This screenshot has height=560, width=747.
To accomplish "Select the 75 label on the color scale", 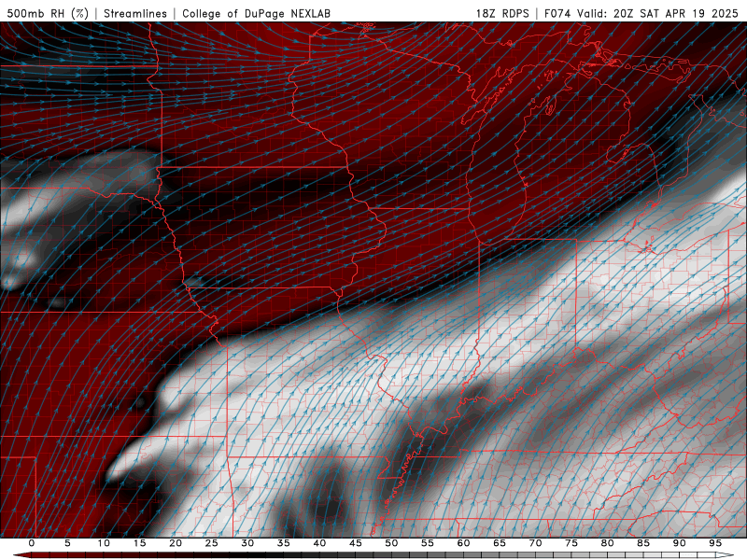I will click(571, 543).
